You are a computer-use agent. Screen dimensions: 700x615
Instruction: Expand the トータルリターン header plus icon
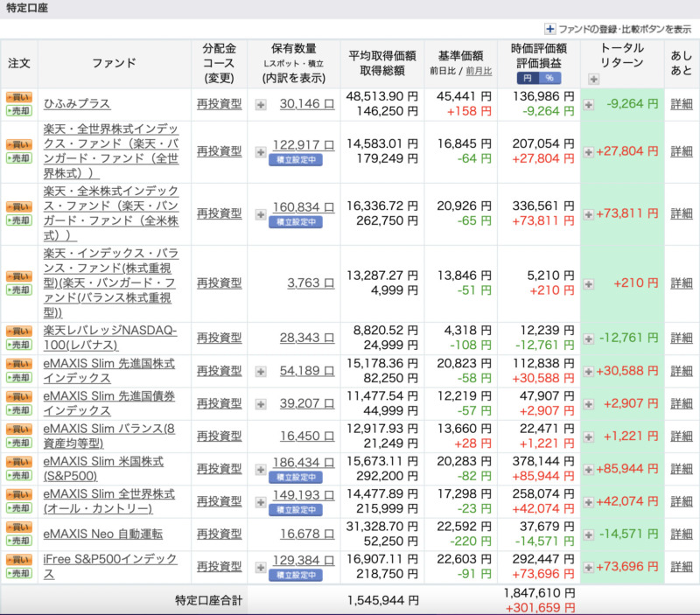pyautogui.click(x=593, y=80)
